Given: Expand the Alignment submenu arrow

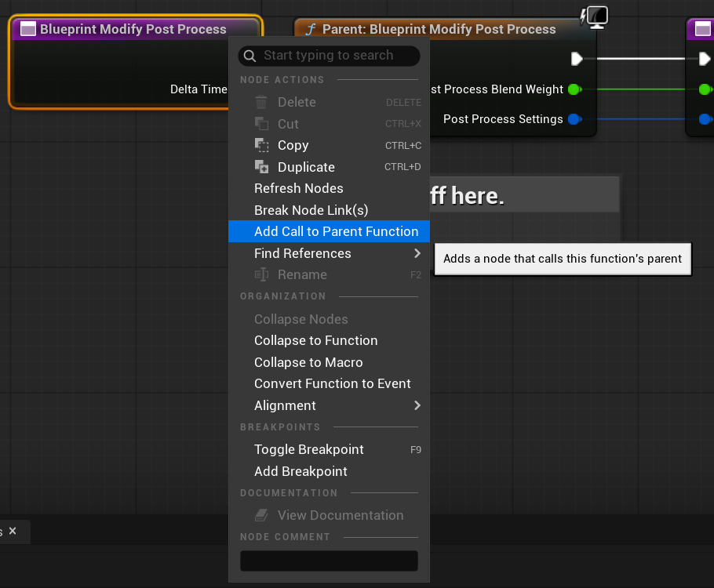Looking at the screenshot, I should tap(417, 405).
